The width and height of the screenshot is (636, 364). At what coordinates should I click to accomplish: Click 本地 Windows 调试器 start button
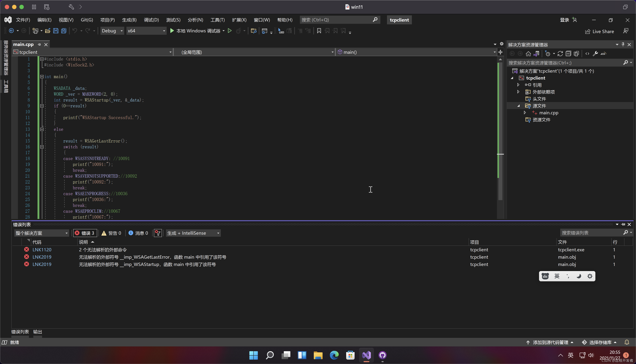[x=195, y=31]
